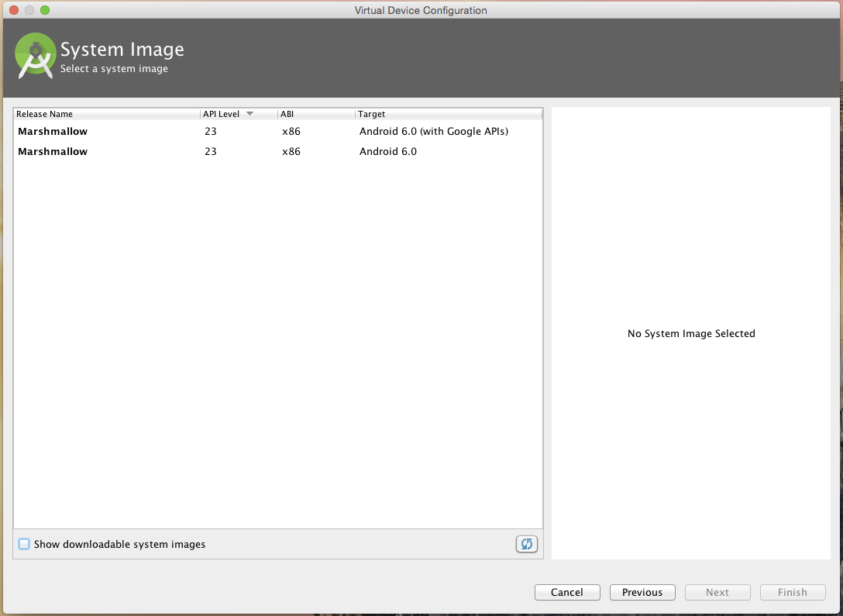Click the Show downloadable system images checkbox label
Screen dimensions: 843x616
point(119,544)
